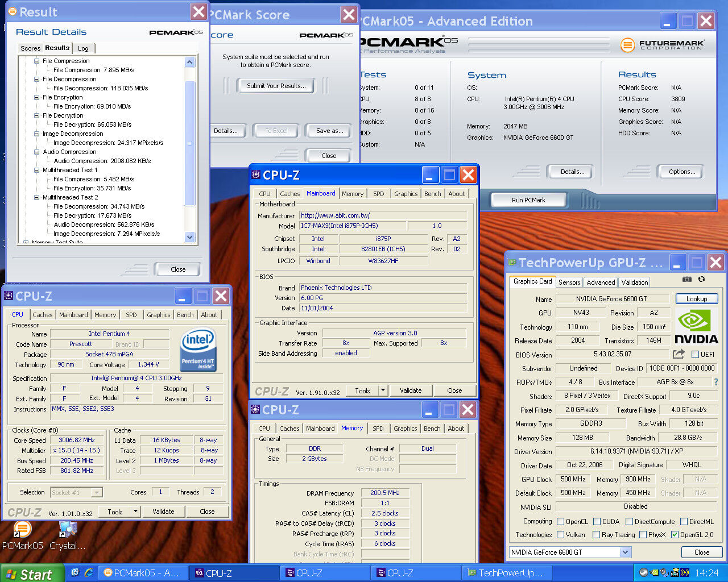Screen dimensions: 728x582
Task: Collapse the Multithreaded Test 2 node
Action: [x=36, y=197]
